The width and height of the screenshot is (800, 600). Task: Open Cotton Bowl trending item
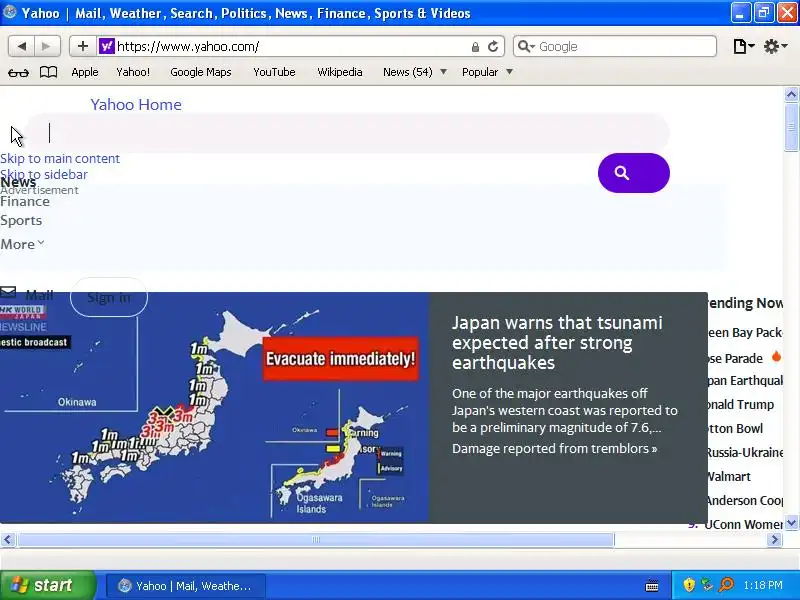[x=735, y=429]
